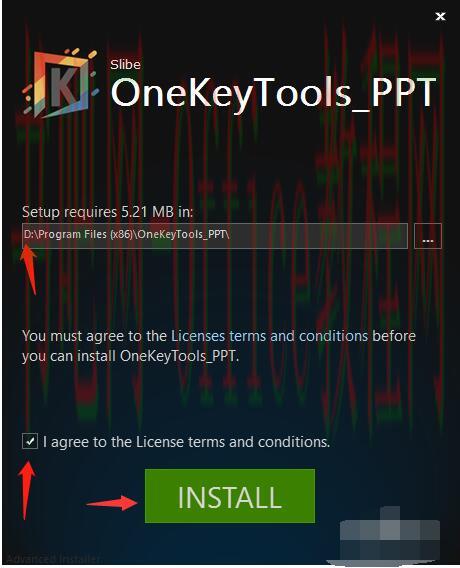The width and height of the screenshot is (460, 568).
Task: Click the red arrow pointing at INSTALL
Action: [x=112, y=503]
